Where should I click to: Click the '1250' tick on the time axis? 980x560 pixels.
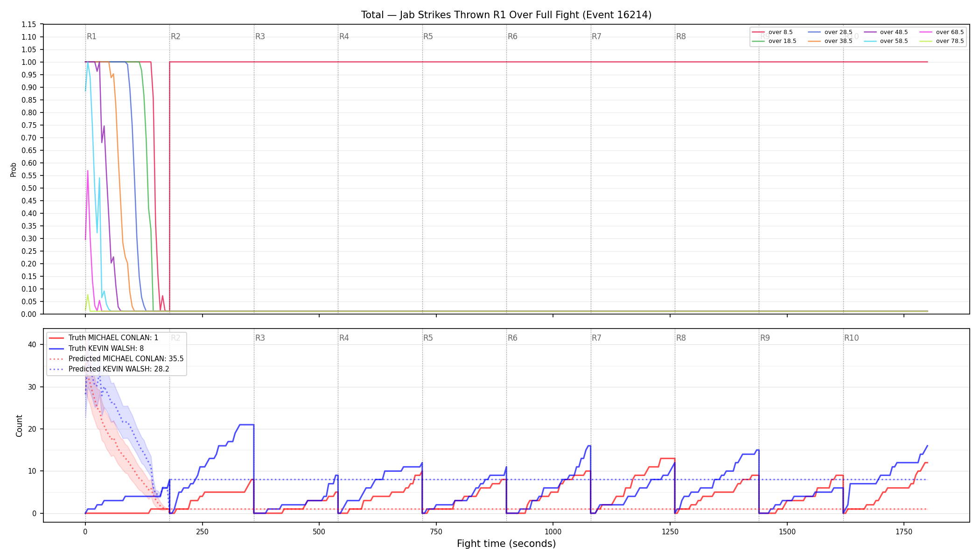pyautogui.click(x=670, y=532)
